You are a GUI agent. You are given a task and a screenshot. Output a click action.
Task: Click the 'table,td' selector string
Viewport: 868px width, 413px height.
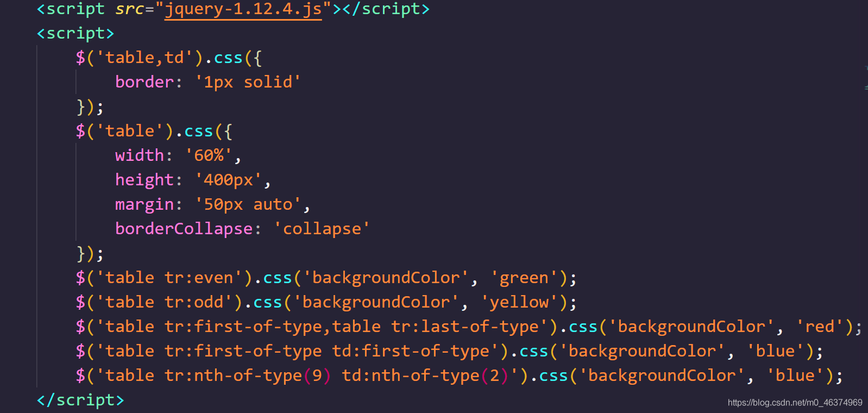144,58
